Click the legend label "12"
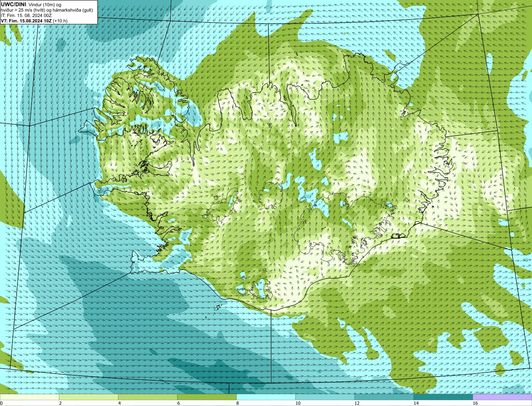This screenshot has width=532, height=406. pos(357,403)
